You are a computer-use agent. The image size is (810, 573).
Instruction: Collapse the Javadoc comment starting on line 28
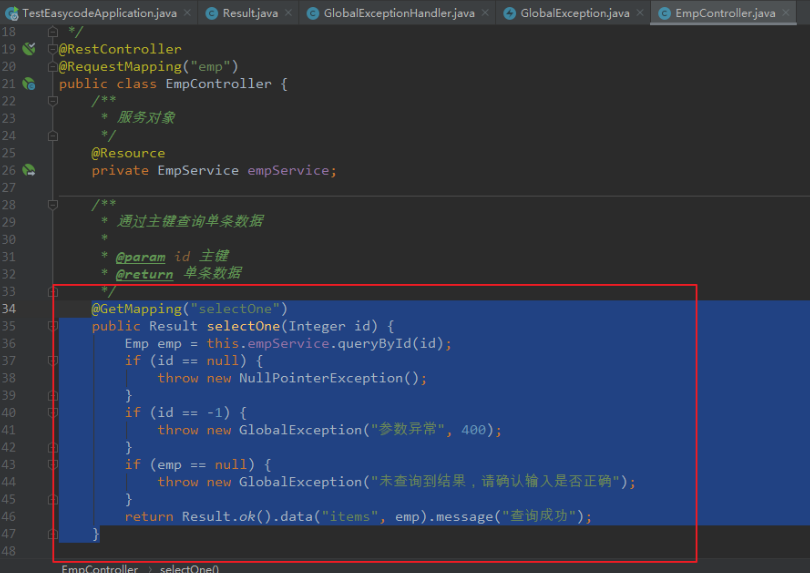52,205
